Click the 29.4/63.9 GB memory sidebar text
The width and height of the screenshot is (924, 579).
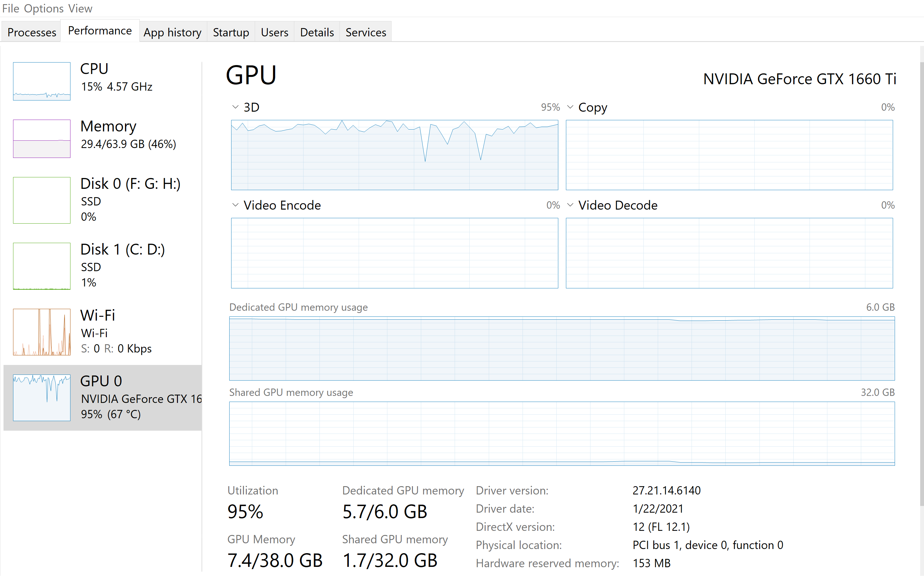(128, 144)
